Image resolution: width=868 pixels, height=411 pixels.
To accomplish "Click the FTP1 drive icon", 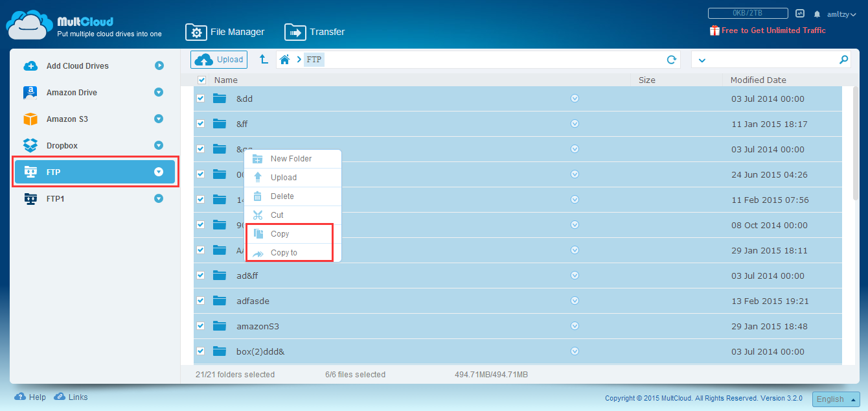I will click(30, 199).
